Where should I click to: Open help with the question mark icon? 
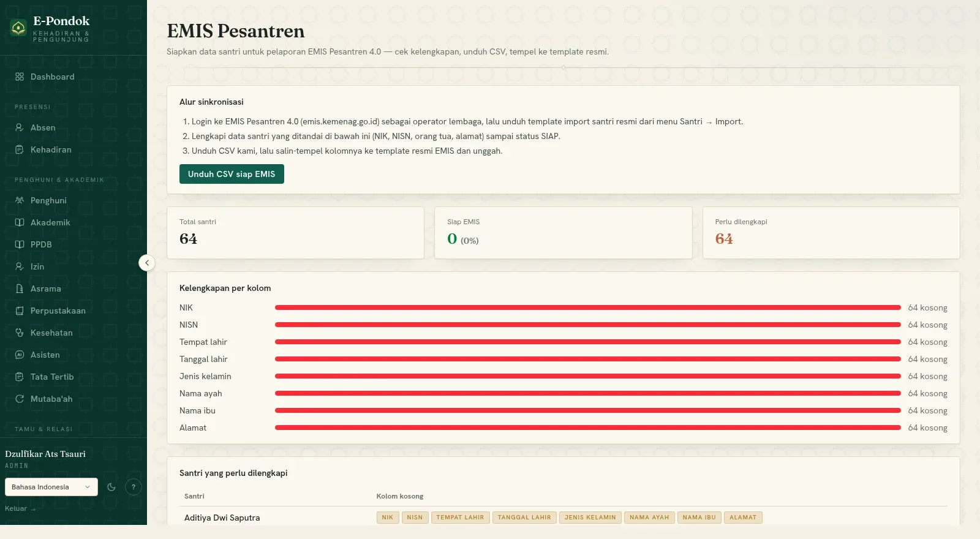(x=134, y=487)
